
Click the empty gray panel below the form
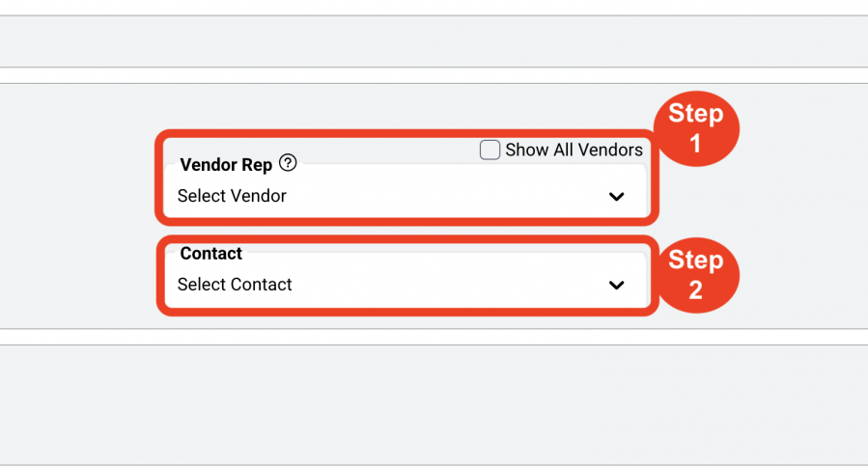tap(434, 405)
